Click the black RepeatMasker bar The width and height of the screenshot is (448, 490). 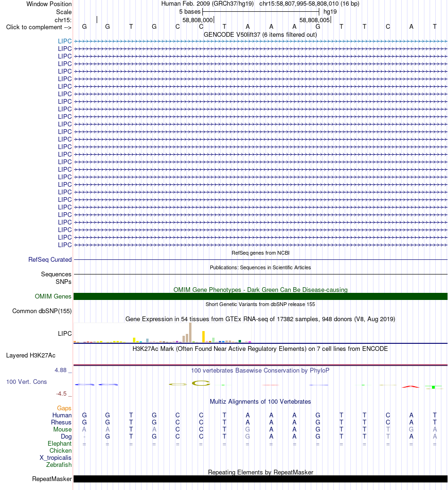(261, 479)
